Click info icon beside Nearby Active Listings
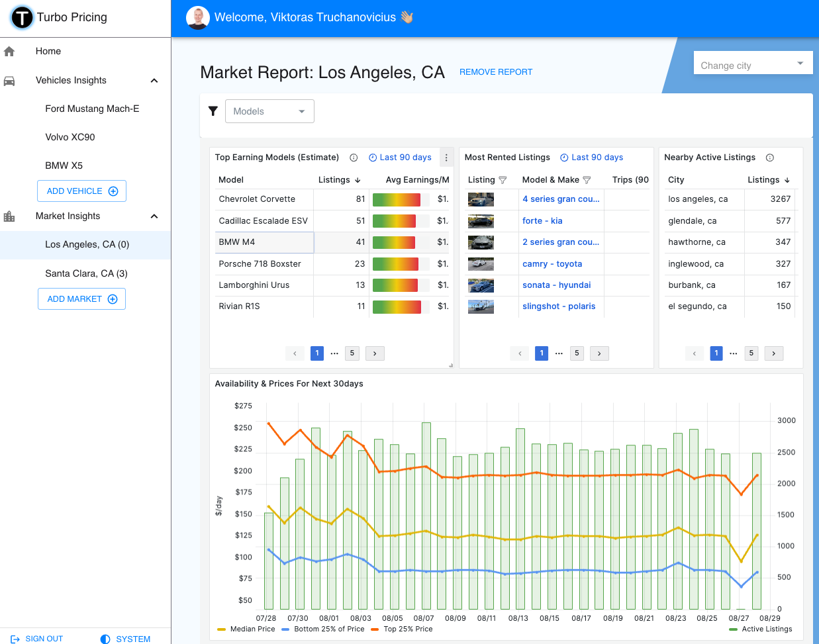 coord(769,158)
